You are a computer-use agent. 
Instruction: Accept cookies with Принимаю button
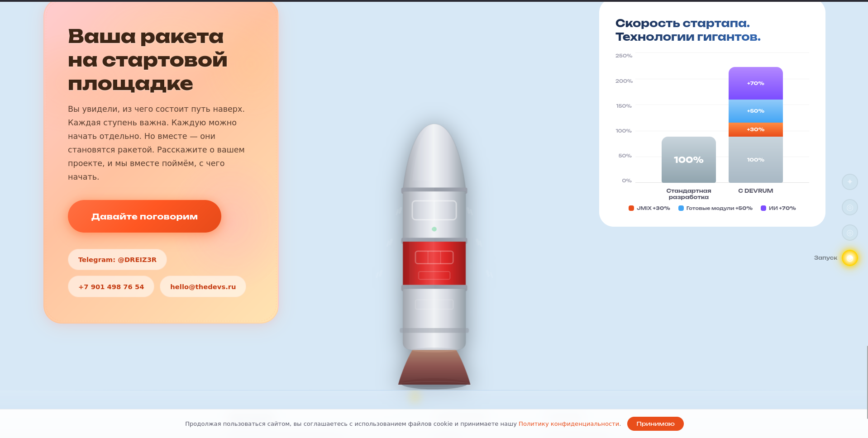(x=655, y=424)
